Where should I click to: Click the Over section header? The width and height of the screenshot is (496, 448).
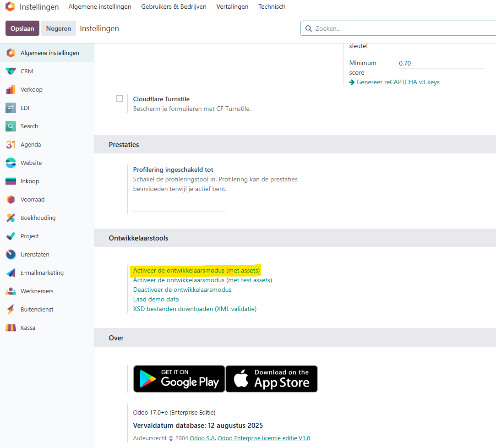click(116, 338)
